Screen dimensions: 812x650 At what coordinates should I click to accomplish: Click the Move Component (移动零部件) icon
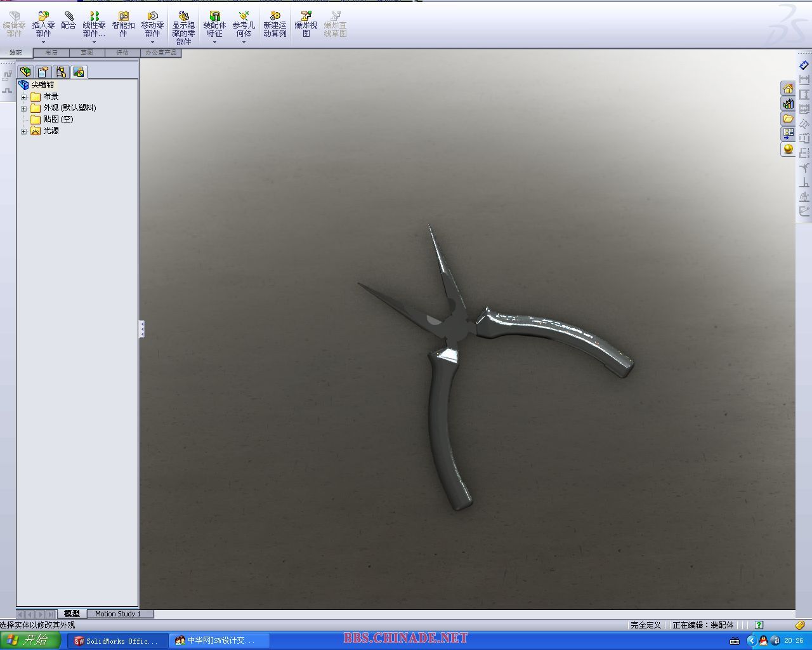point(152,23)
